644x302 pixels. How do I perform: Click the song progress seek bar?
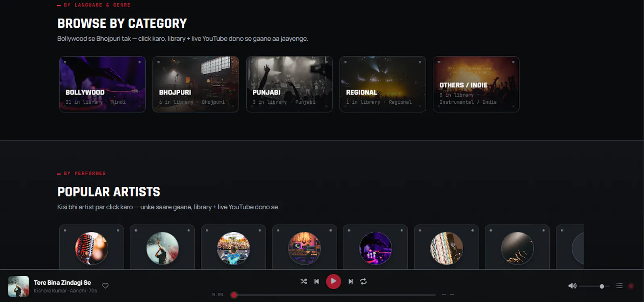(333, 295)
